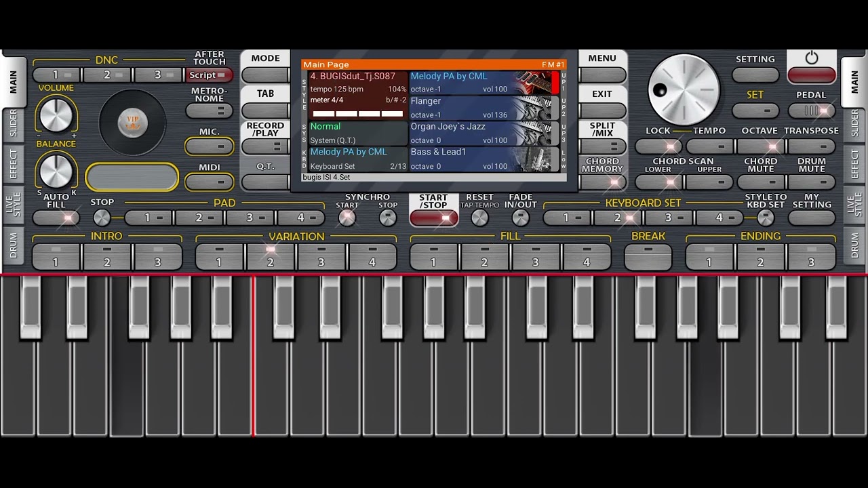Switch to left Slider tab
868x488 pixels.
point(13,124)
